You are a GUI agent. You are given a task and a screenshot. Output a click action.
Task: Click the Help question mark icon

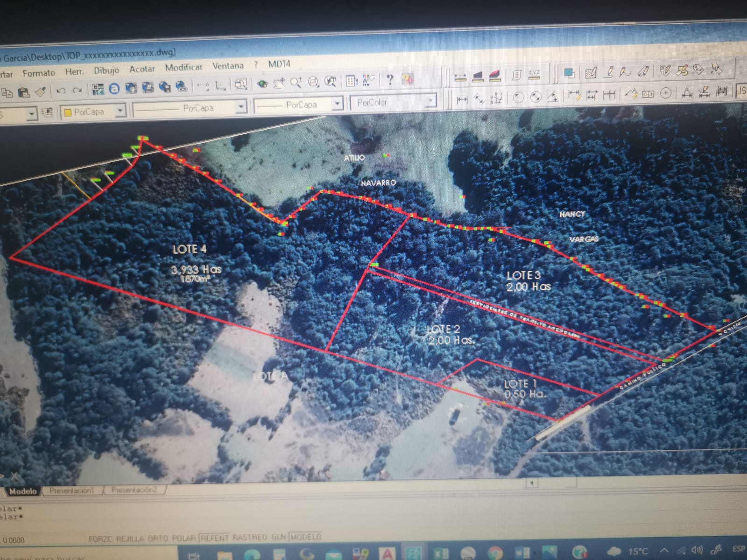(x=390, y=79)
